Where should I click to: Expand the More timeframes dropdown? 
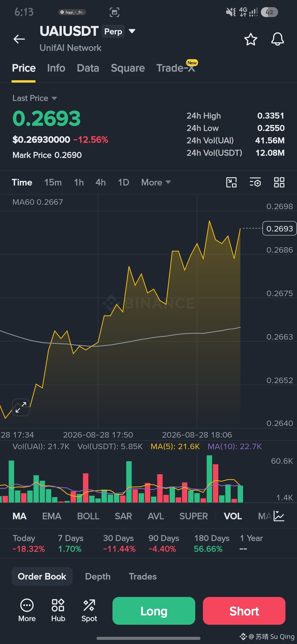(x=156, y=182)
